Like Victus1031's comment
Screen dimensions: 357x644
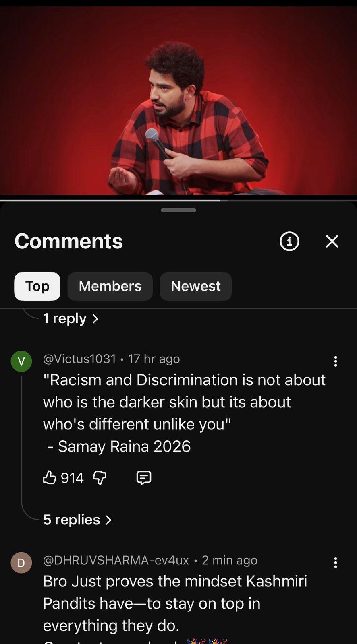pyautogui.click(x=50, y=477)
